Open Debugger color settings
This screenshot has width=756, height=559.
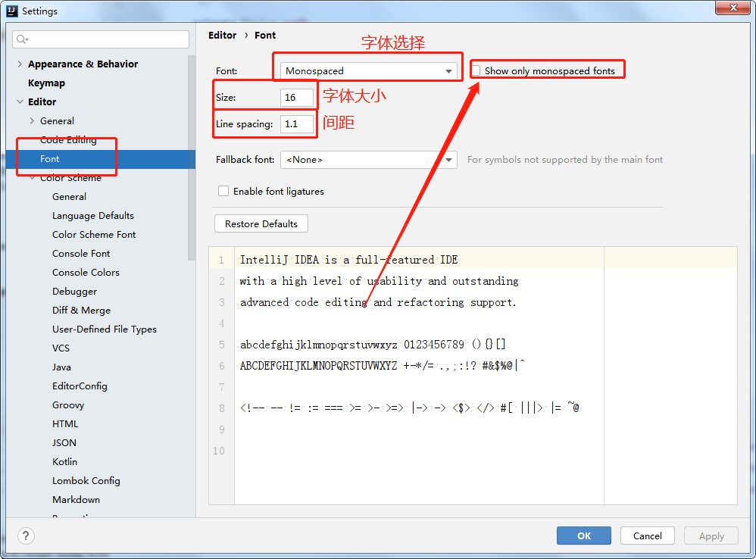[74, 292]
